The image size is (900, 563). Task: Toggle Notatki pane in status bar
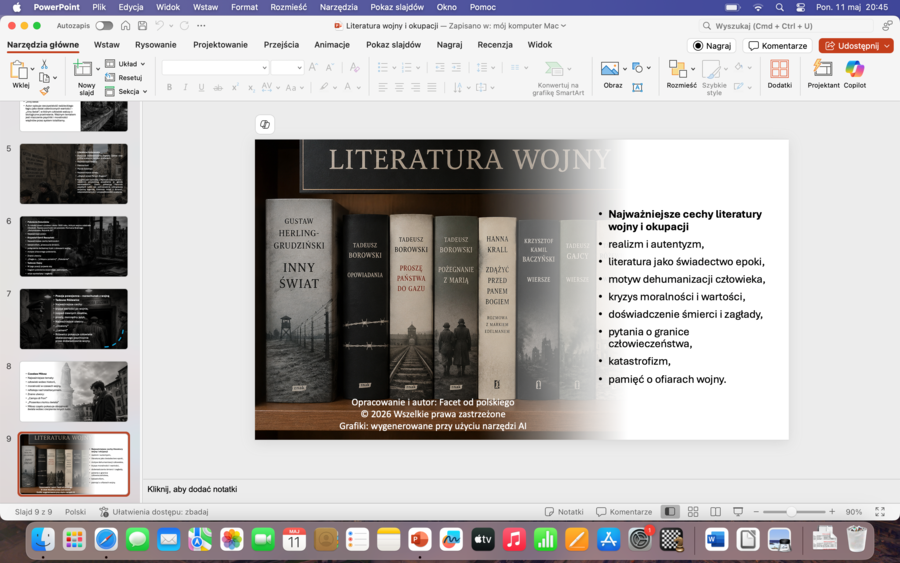click(x=564, y=511)
